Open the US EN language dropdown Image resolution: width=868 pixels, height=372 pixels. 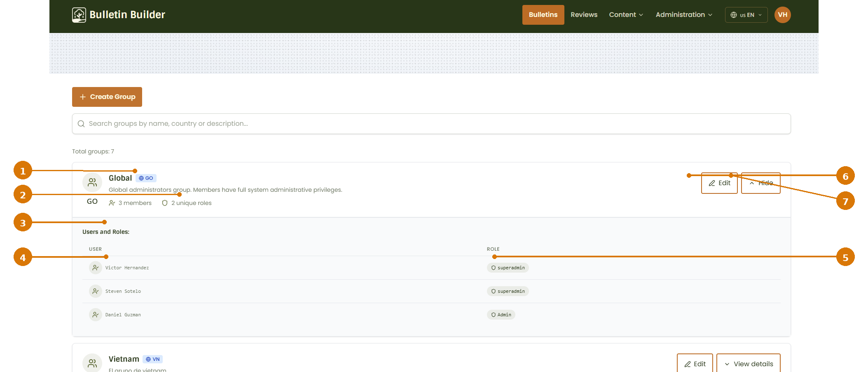pos(746,15)
